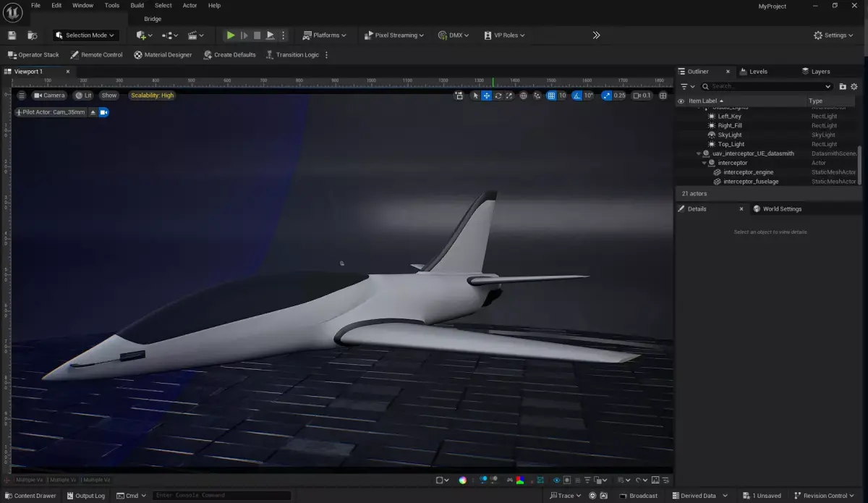Image resolution: width=868 pixels, height=503 pixels.
Task: Eject from piloted actor Cam_35mm
Action: click(x=93, y=112)
